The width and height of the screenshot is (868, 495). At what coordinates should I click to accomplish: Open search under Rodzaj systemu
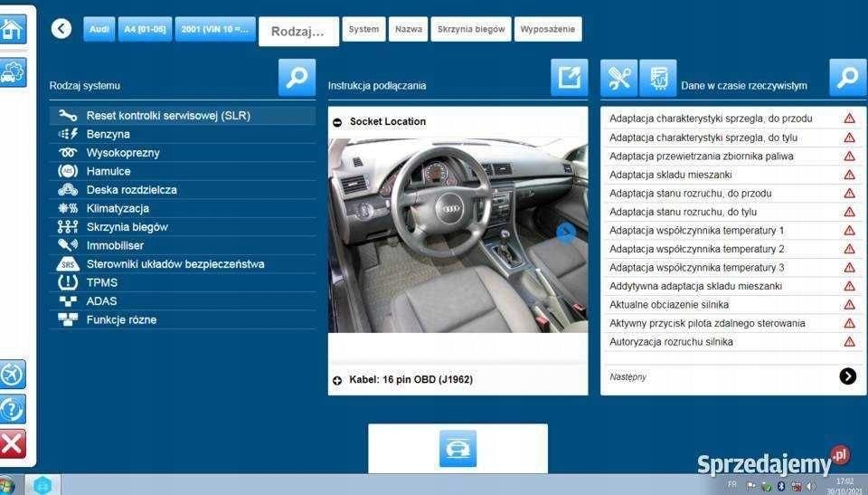click(x=297, y=78)
